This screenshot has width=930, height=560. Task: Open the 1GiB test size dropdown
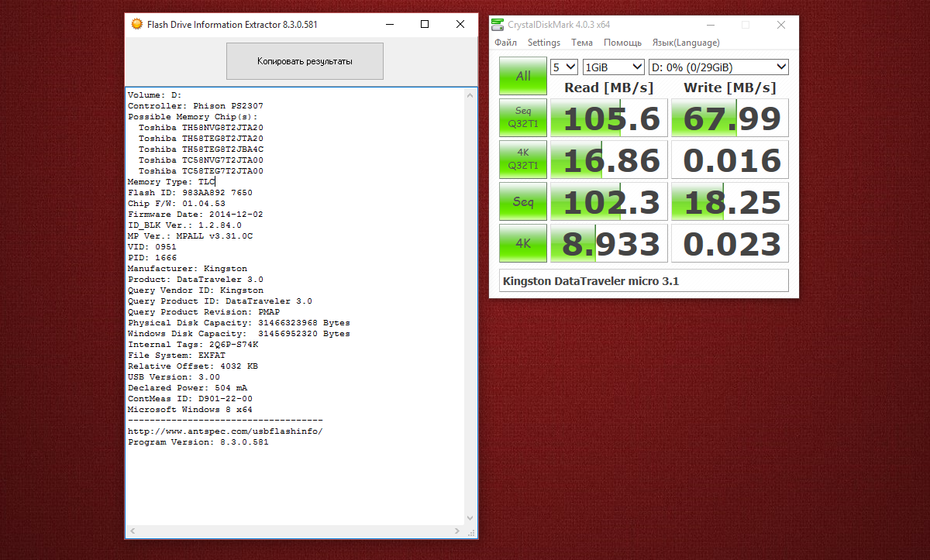pyautogui.click(x=613, y=67)
